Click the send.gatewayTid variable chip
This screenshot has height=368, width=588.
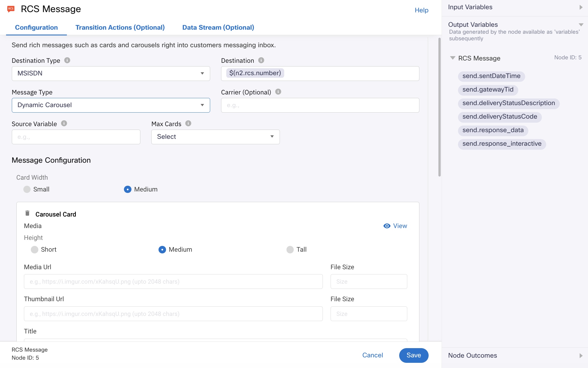pyautogui.click(x=488, y=90)
